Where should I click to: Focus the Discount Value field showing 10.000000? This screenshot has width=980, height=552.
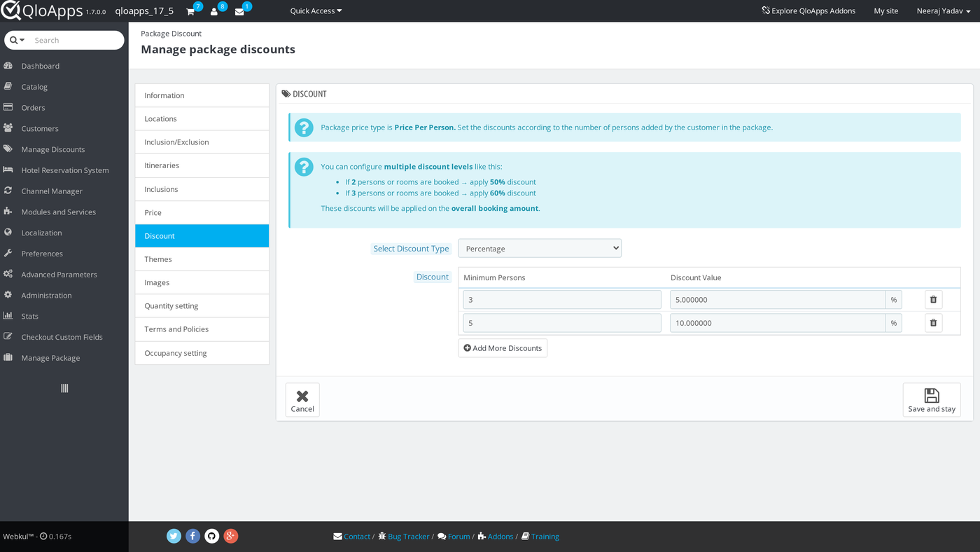tap(778, 323)
